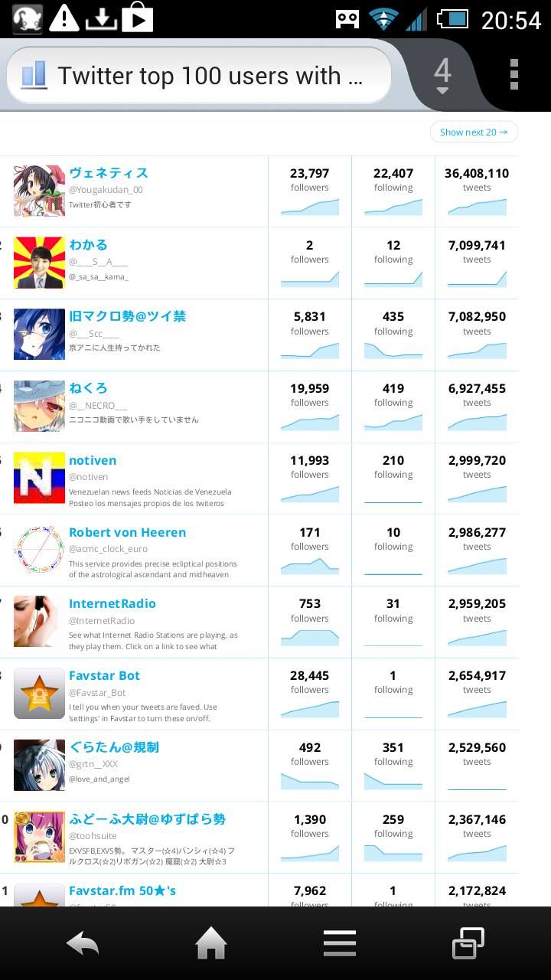The image size is (551, 980).
Task: Open the Robert von Heeren profile link
Action: click(127, 532)
